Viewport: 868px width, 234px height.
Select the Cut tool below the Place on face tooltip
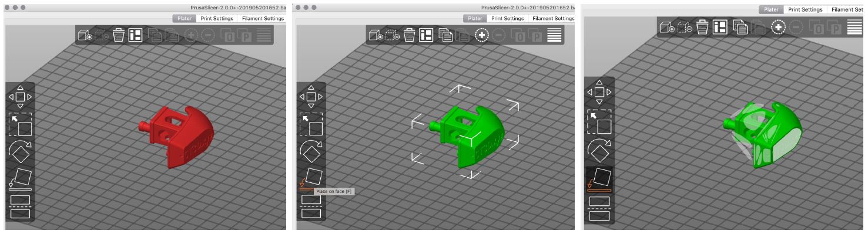[x=311, y=206]
